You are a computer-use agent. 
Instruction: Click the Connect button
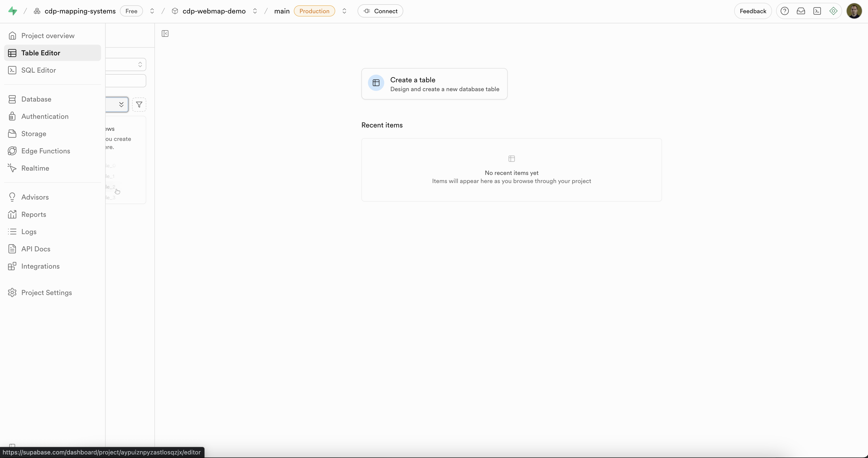(x=380, y=11)
